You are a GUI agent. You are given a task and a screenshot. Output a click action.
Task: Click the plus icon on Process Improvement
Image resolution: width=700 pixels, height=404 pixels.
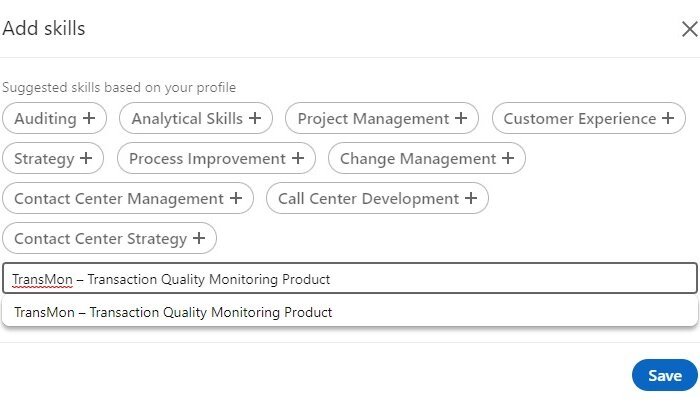[298, 158]
